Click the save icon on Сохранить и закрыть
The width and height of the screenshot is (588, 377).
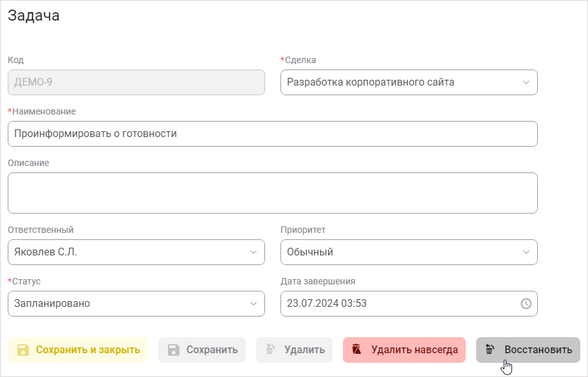(x=23, y=350)
